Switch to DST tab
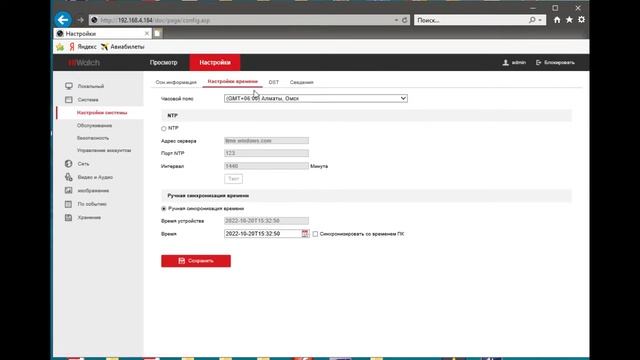Viewport: 640px width, 360px height. 274,82
